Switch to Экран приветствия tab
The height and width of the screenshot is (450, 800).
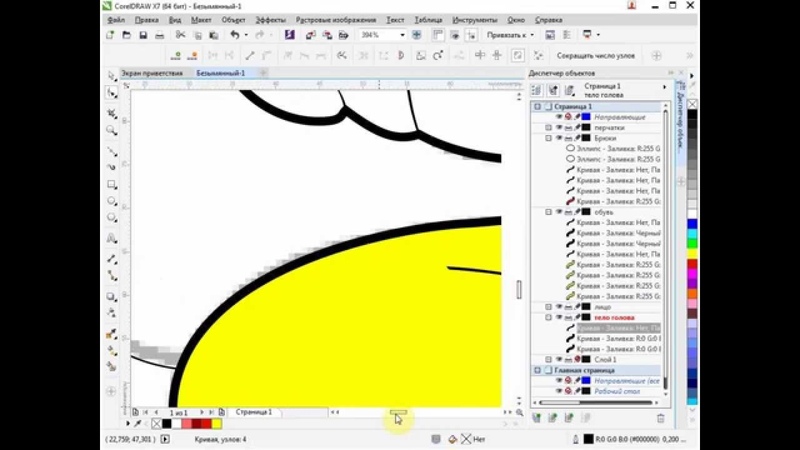(152, 73)
